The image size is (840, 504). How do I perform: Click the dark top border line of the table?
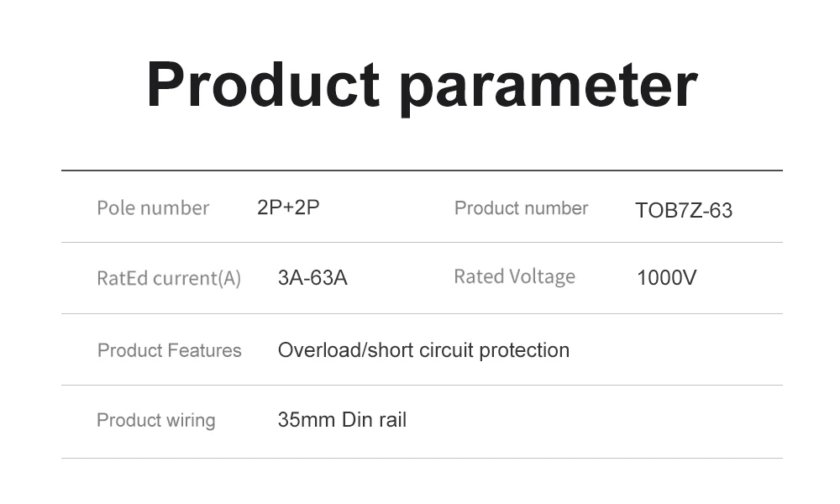click(x=422, y=171)
